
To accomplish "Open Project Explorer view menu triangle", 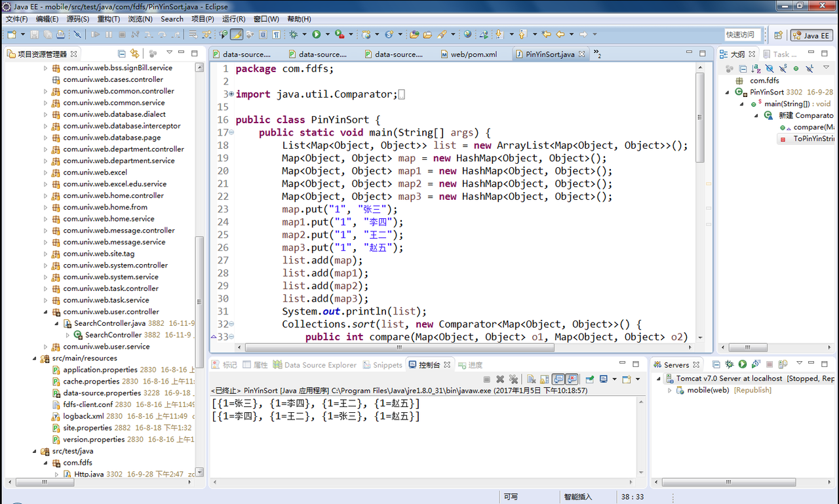I will coord(169,53).
